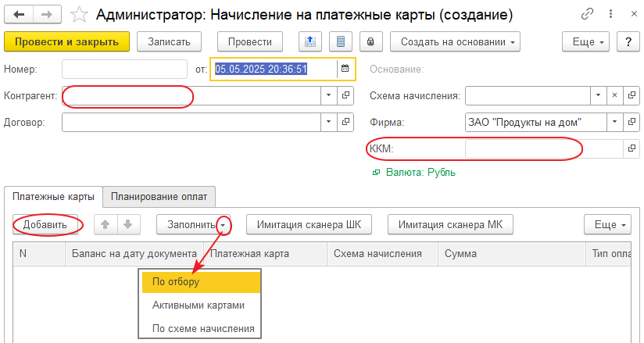Expand the Фирма dropdown list
The image size is (644, 343).
[614, 122]
